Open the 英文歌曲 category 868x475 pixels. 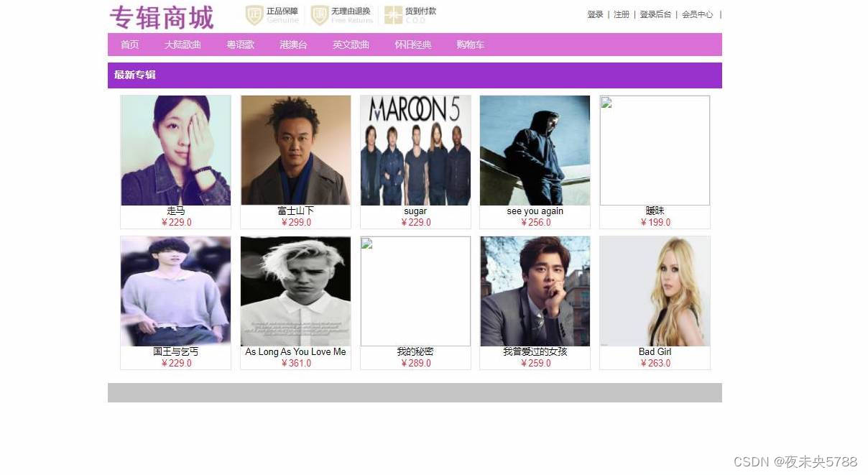coord(351,45)
